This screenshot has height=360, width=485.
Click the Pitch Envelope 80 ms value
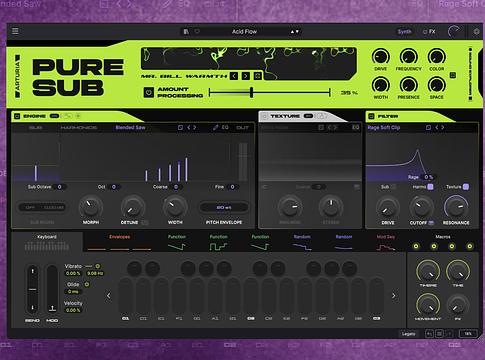click(x=224, y=207)
